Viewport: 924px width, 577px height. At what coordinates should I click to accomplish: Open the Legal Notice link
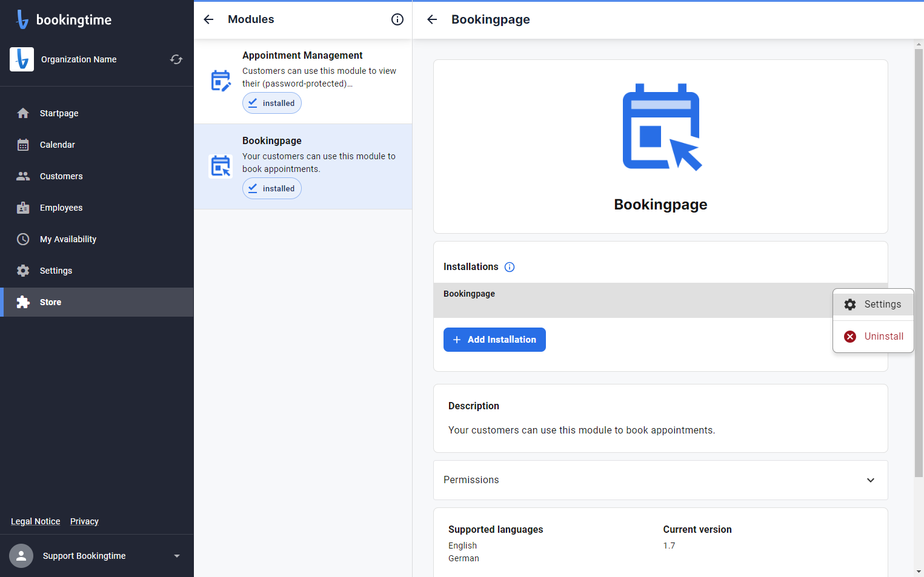point(36,521)
